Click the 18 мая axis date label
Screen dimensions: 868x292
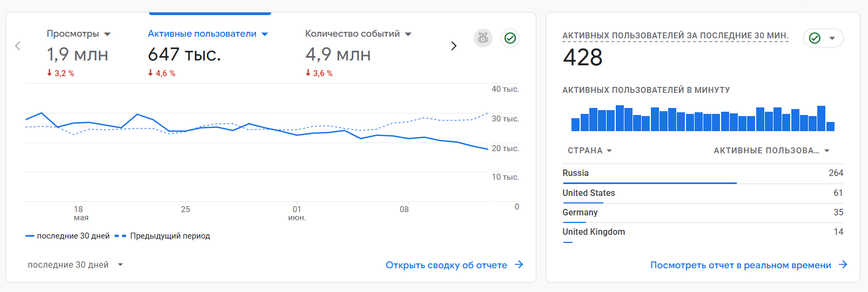80,213
